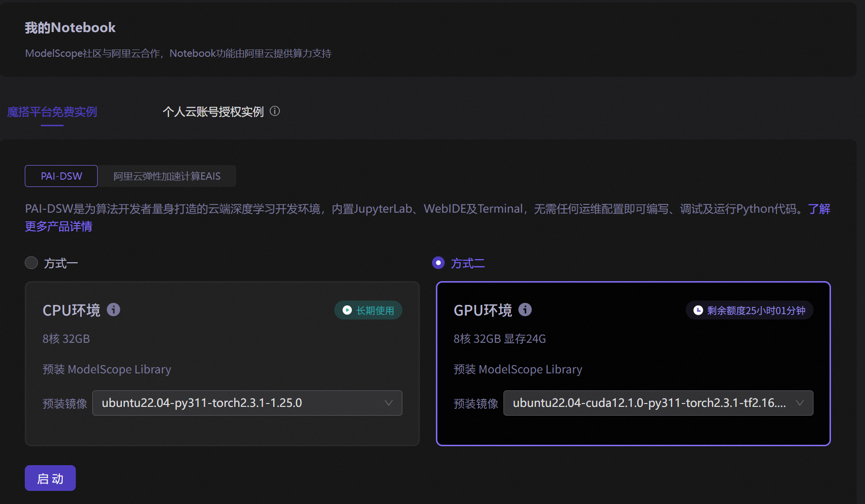Image resolution: width=865 pixels, height=504 pixels.
Task: Click the 长期使用 badge
Action: (x=368, y=310)
